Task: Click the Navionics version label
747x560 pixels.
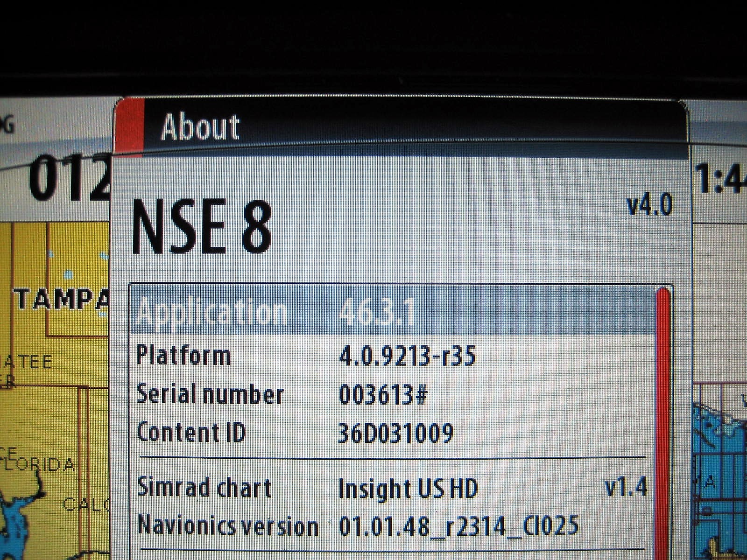Action: (x=228, y=525)
